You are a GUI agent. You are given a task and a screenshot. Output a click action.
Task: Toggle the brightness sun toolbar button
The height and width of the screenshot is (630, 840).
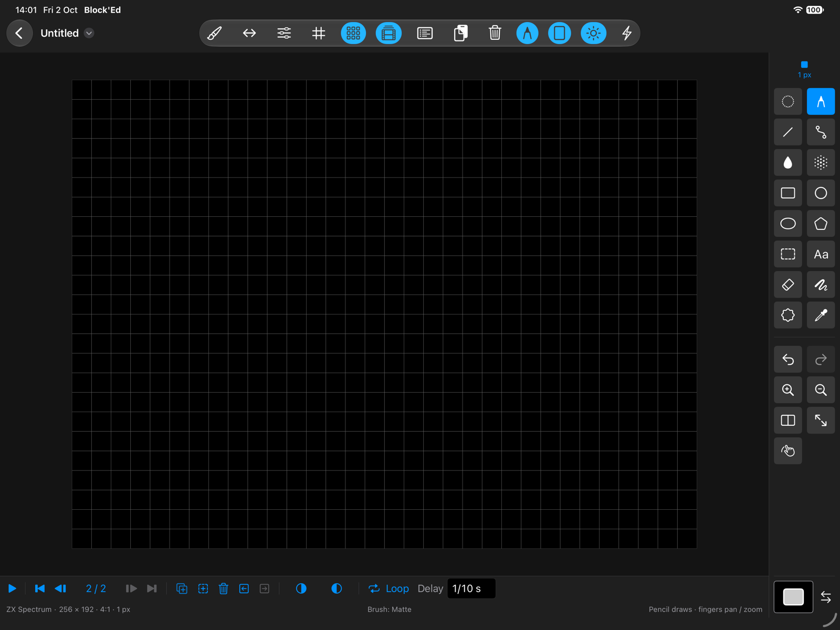tap(593, 33)
